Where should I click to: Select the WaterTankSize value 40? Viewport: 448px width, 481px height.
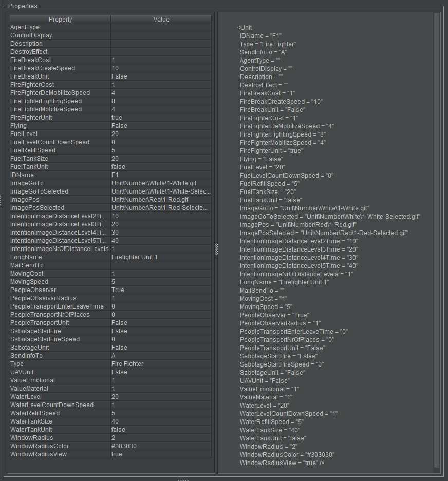[x=161, y=421]
